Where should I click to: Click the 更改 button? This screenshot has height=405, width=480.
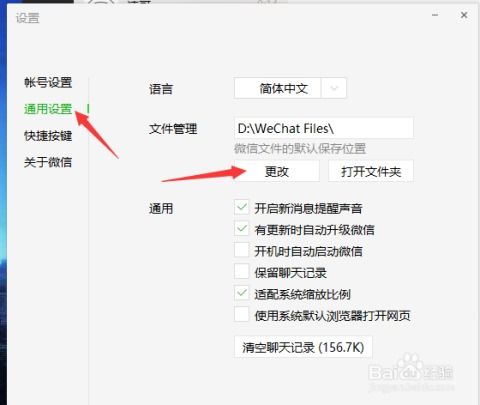point(277,171)
